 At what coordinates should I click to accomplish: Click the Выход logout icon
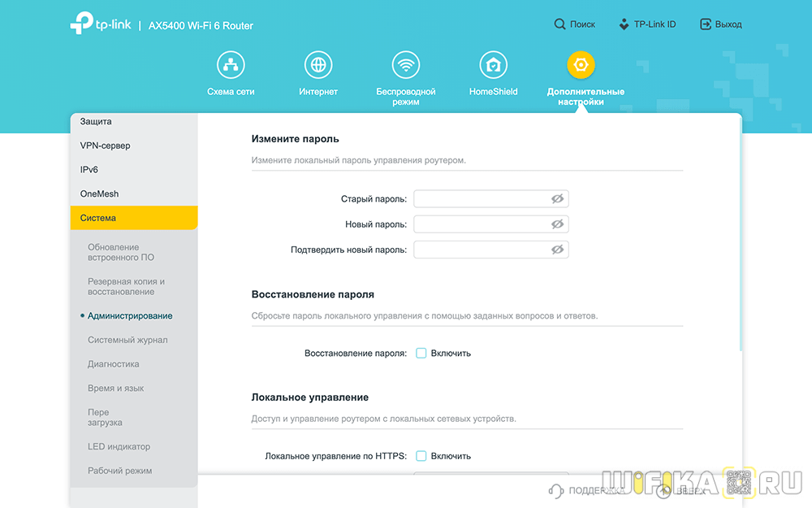click(x=706, y=24)
